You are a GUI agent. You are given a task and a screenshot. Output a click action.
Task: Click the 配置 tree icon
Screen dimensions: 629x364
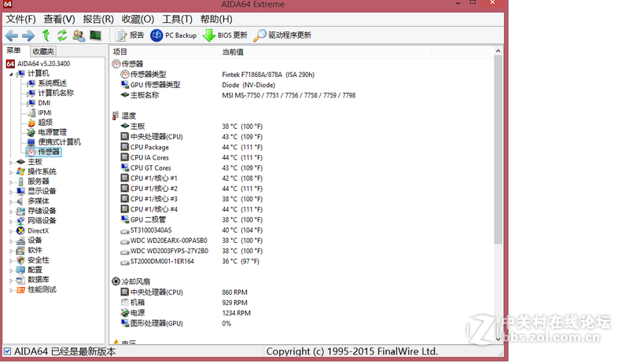click(21, 270)
